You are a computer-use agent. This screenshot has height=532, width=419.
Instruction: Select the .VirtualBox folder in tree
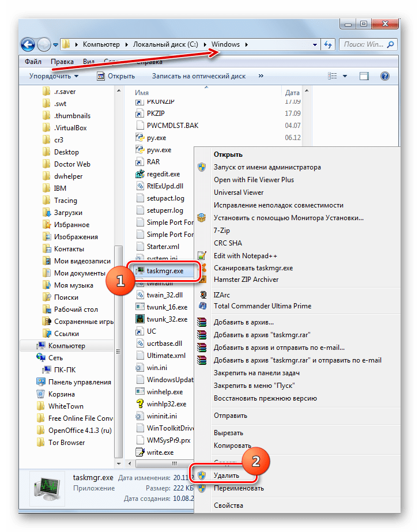click(65, 128)
